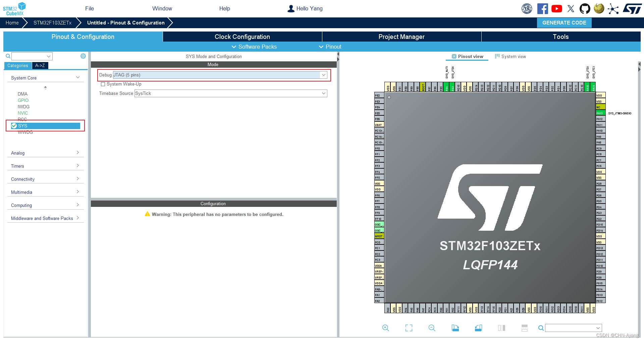The width and height of the screenshot is (644, 341).
Task: Click the VBAT pin on the chip
Action: pyautogui.click(x=379, y=125)
